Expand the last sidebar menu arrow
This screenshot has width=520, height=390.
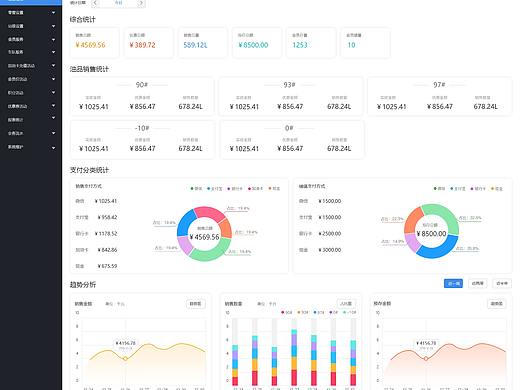pyautogui.click(x=53, y=147)
